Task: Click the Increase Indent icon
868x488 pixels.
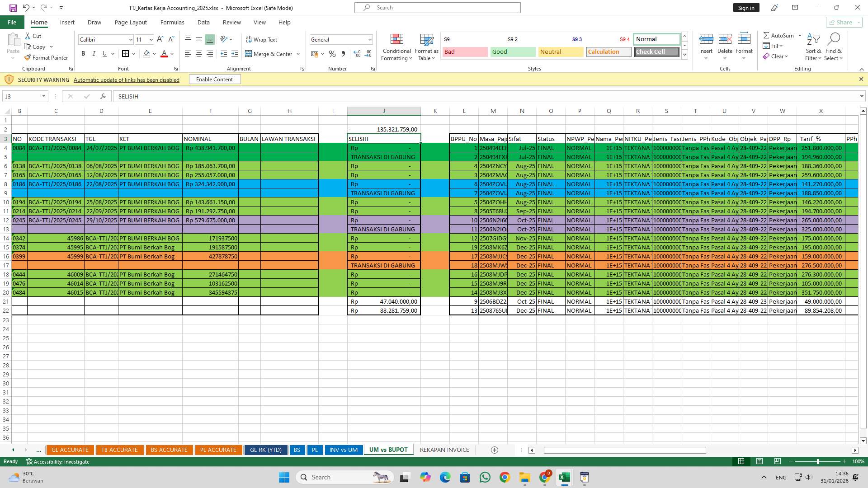Action: [234, 54]
